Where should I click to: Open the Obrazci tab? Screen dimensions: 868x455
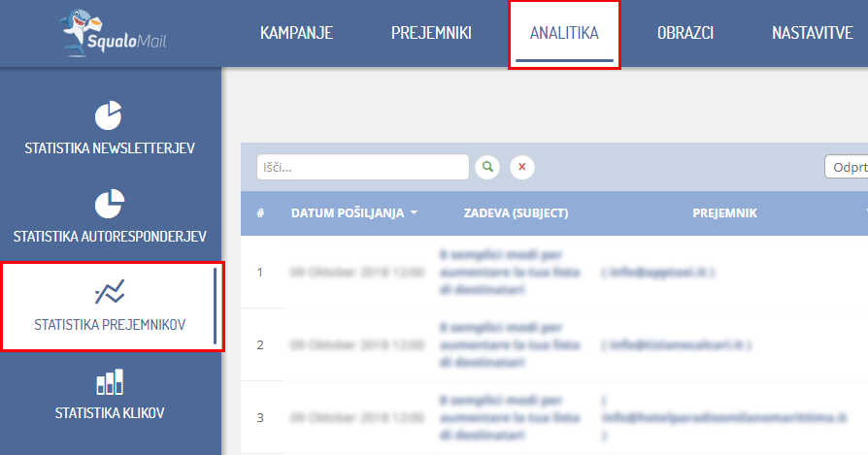[684, 34]
